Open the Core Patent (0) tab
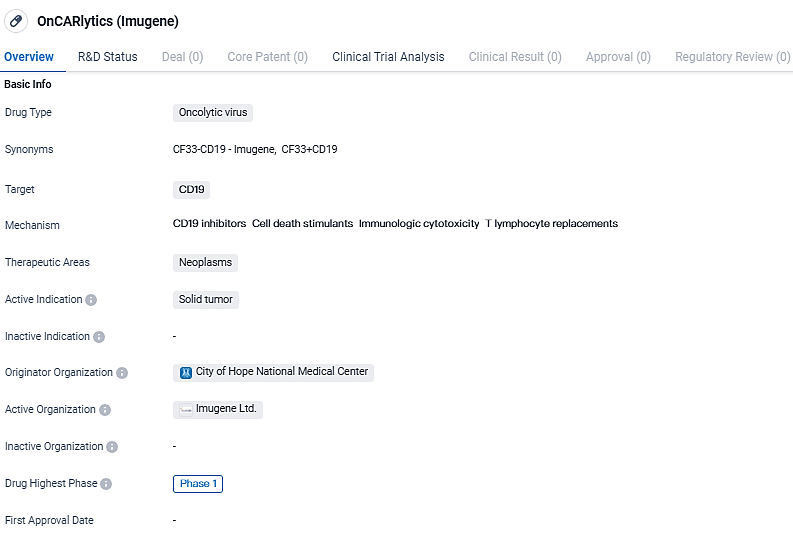This screenshot has height=533, width=793. 267,57
